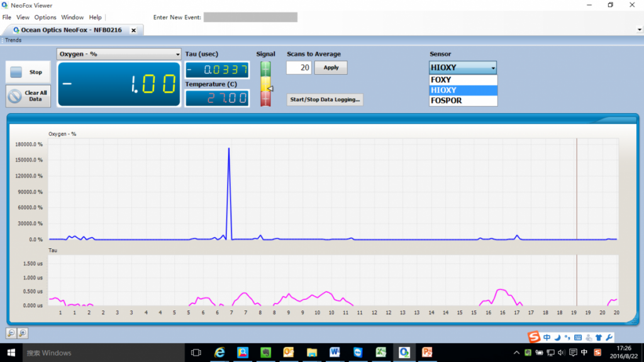Click the vertical marker line in Oxygen chart
The image size is (644, 362).
pyautogui.click(x=576, y=189)
